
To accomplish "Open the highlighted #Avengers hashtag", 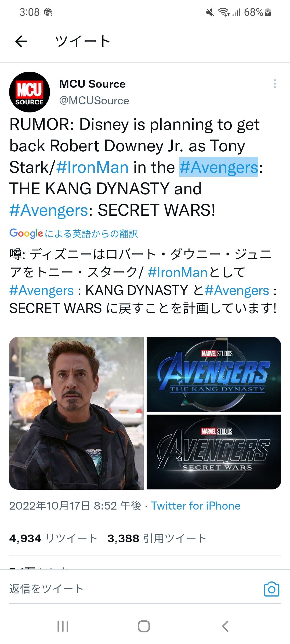I will (x=219, y=167).
